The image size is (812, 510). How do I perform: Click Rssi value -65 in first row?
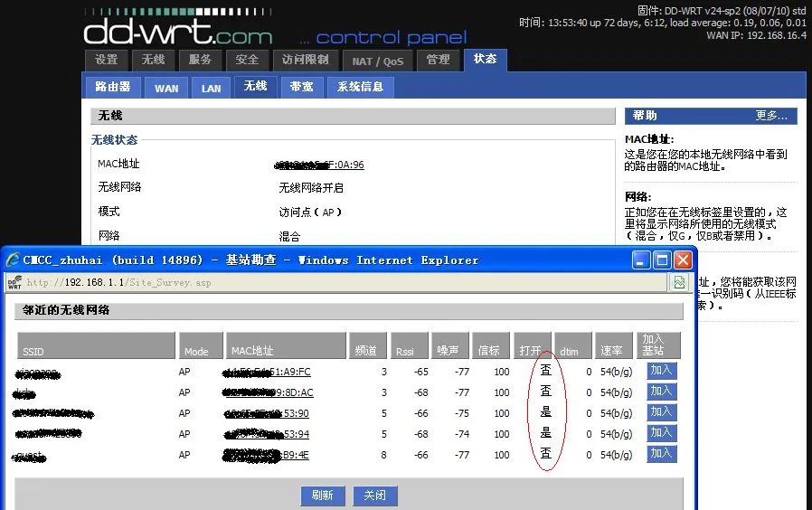click(x=421, y=372)
